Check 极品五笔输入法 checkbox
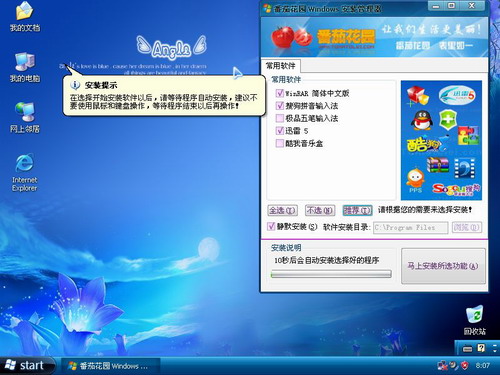Image resolution: width=500 pixels, height=375 pixels. (x=280, y=118)
